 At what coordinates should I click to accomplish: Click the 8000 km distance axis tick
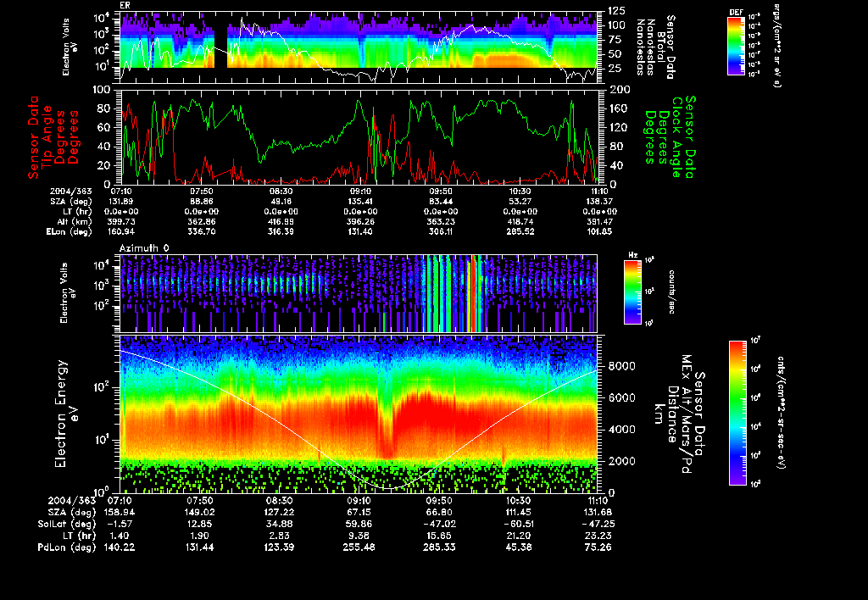pyautogui.click(x=621, y=366)
